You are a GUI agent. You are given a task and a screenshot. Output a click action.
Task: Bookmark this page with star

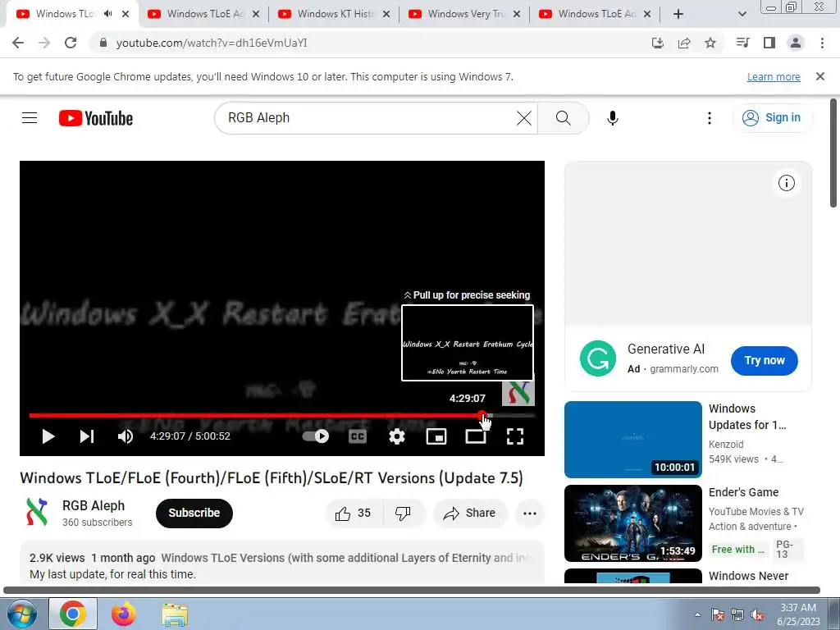point(710,43)
